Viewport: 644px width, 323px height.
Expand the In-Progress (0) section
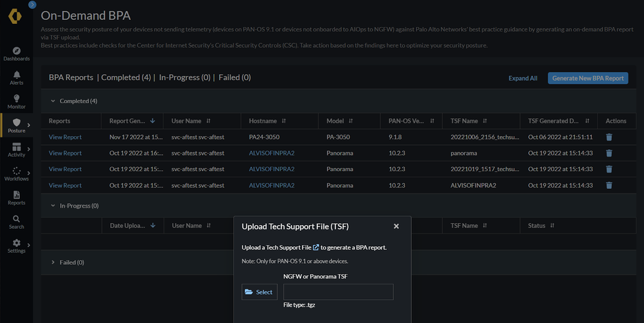pos(54,206)
